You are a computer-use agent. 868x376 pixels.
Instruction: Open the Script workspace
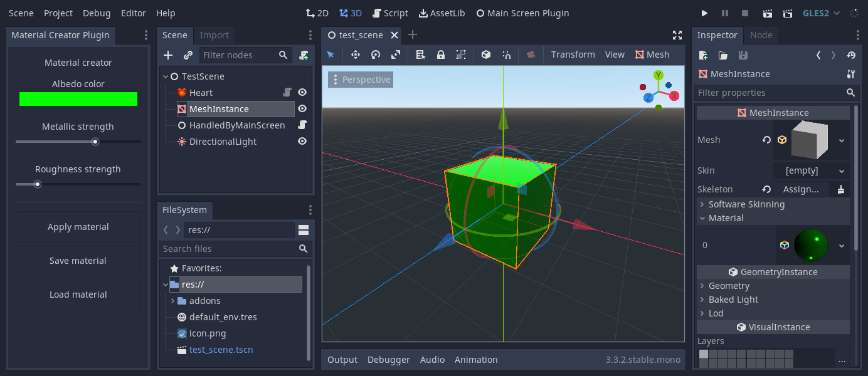pos(390,13)
